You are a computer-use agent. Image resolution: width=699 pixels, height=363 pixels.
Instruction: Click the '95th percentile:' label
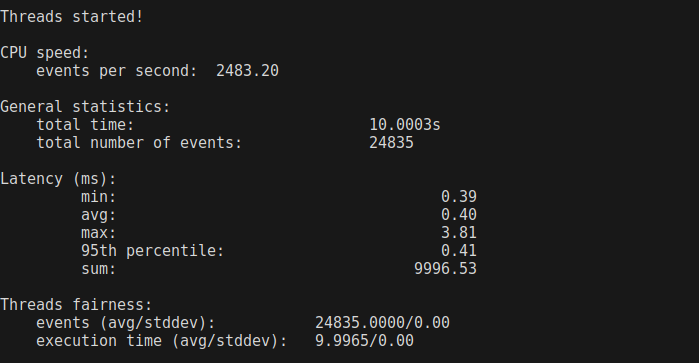click(x=152, y=251)
